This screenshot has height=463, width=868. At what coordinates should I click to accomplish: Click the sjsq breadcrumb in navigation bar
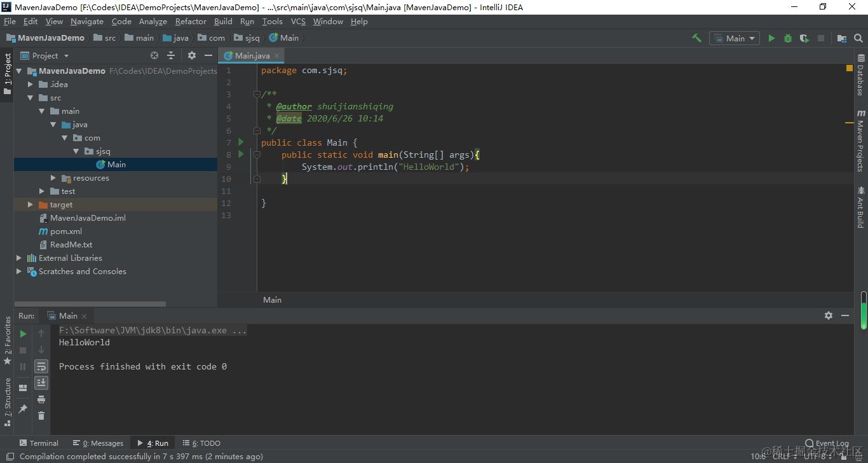coord(247,38)
